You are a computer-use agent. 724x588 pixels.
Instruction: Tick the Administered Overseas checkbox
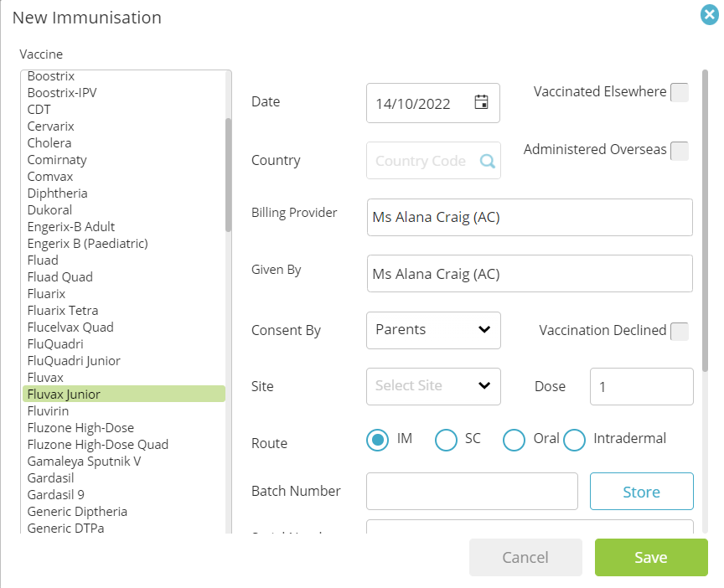(680, 151)
